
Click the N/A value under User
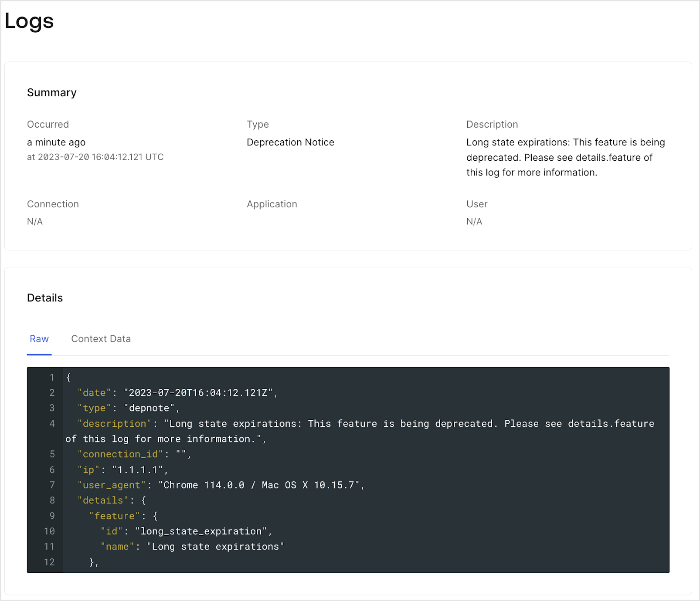pos(474,222)
